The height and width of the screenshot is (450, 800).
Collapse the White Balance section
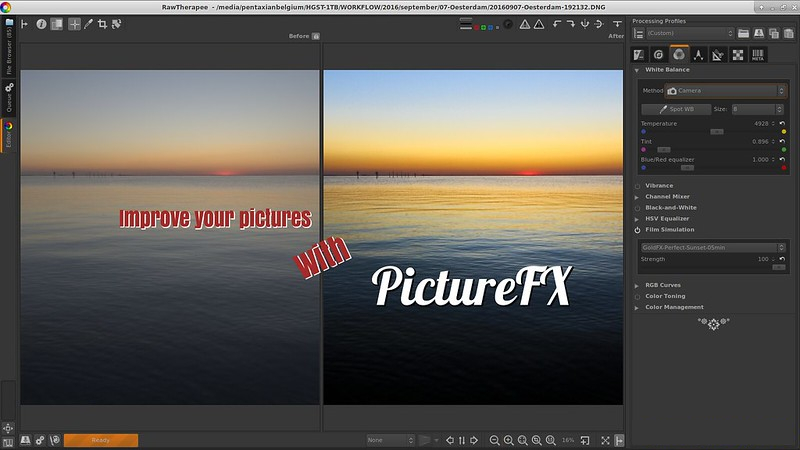[637, 70]
